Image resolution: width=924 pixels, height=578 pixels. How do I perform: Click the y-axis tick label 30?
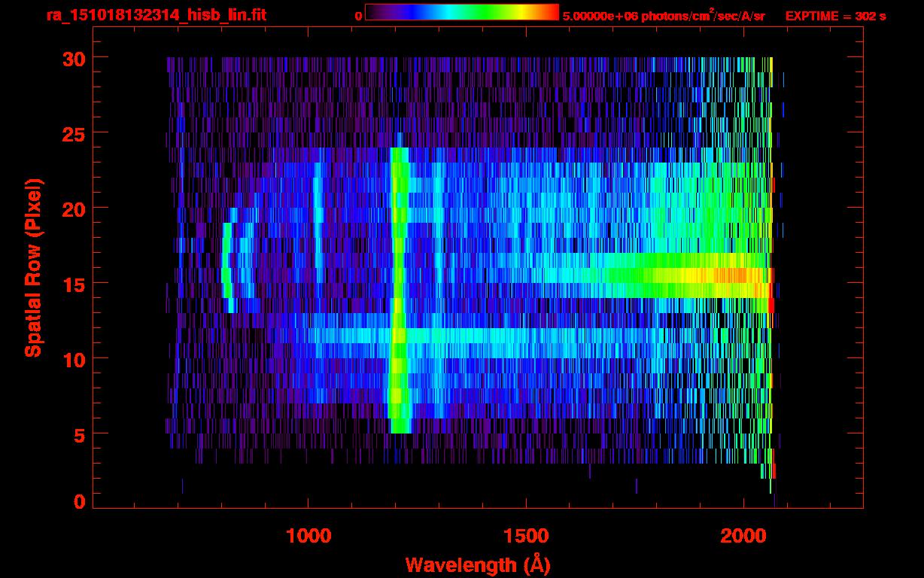74,58
